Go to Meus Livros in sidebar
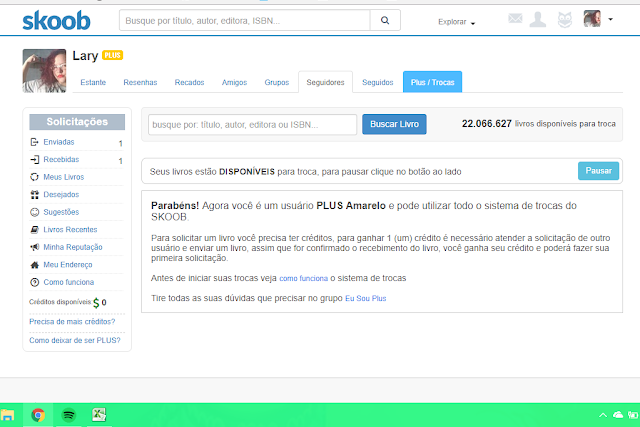The image size is (640, 427). pos(64,177)
